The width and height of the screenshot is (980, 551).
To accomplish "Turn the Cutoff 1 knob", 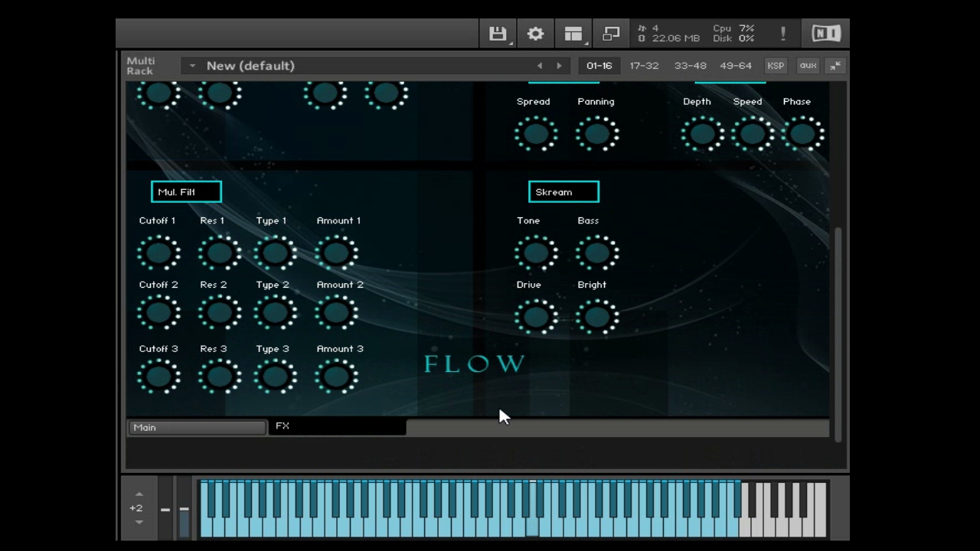I will [158, 253].
